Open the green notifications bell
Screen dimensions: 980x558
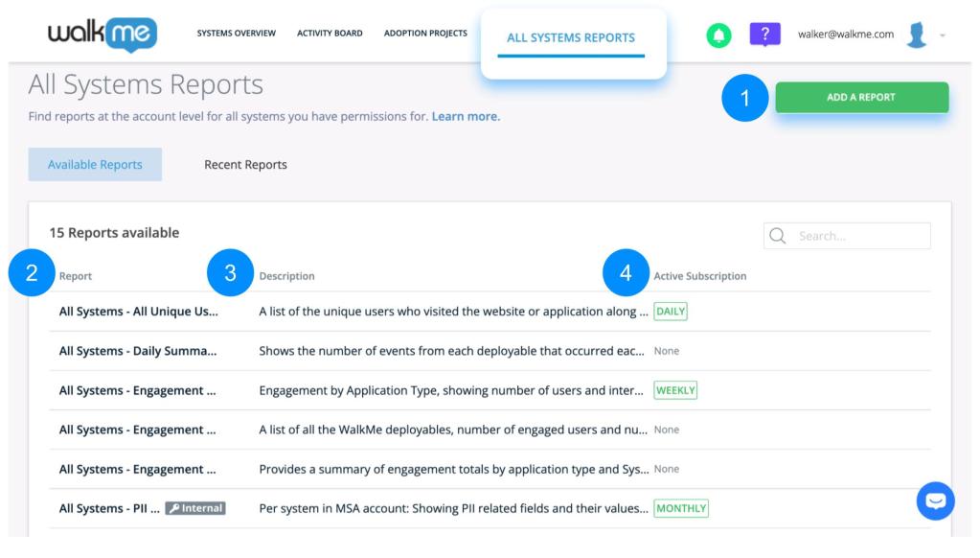pos(718,35)
